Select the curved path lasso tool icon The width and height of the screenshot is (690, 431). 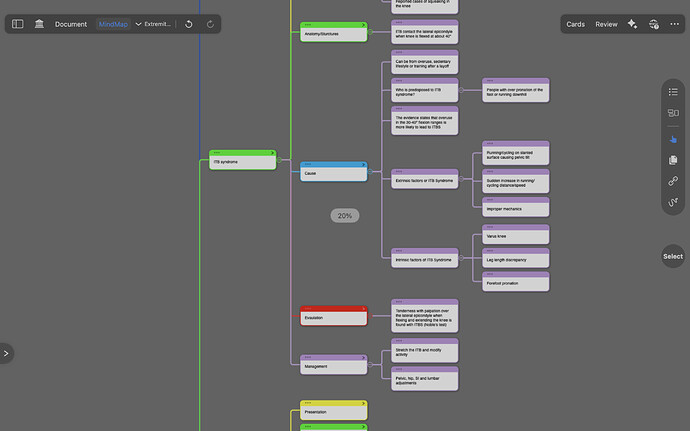click(x=673, y=202)
